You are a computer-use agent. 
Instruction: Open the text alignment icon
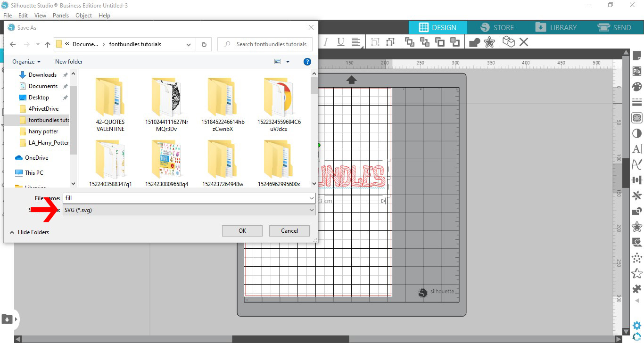coord(356,42)
